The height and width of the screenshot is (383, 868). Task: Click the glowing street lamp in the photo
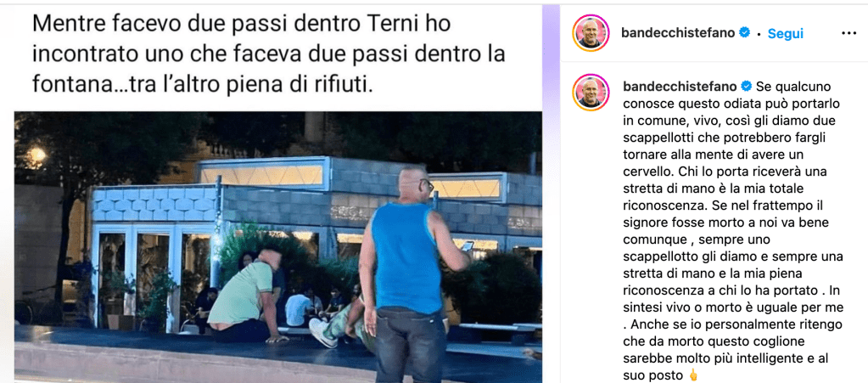pyautogui.click(x=37, y=154)
